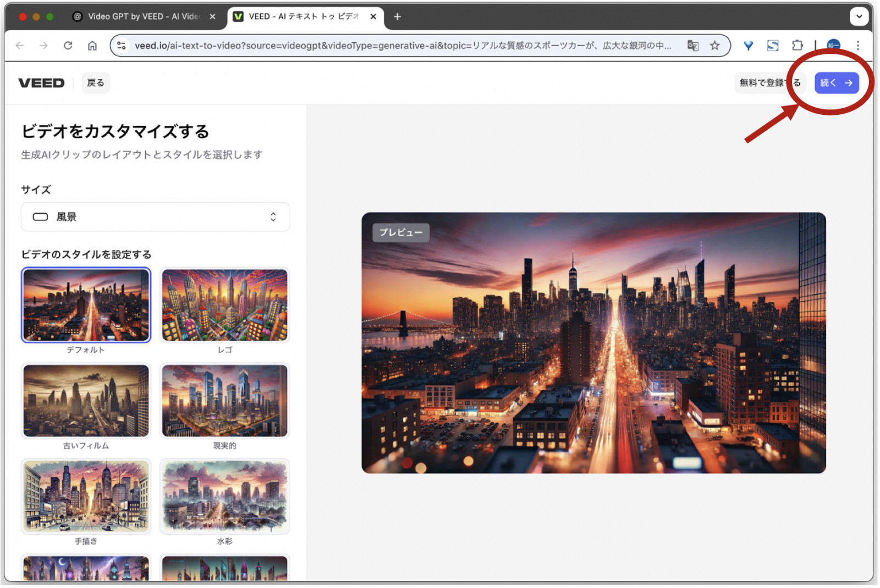This screenshot has width=880, height=588.
Task: Open the サイズ 風景 dropdown
Action: [x=155, y=217]
